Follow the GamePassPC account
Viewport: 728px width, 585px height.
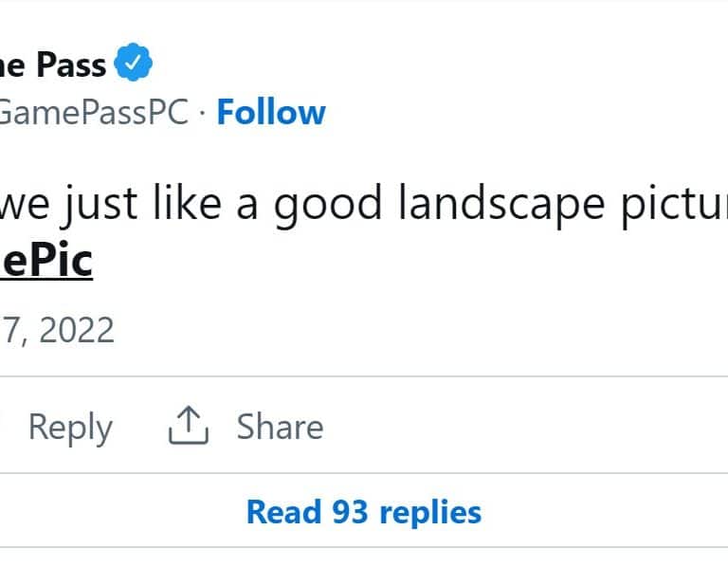[271, 113]
